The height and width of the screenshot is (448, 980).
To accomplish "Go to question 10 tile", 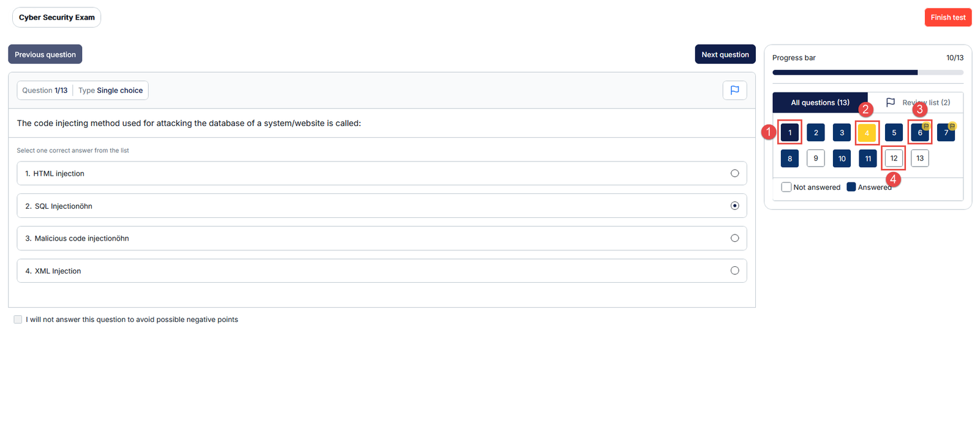I will tap(842, 159).
